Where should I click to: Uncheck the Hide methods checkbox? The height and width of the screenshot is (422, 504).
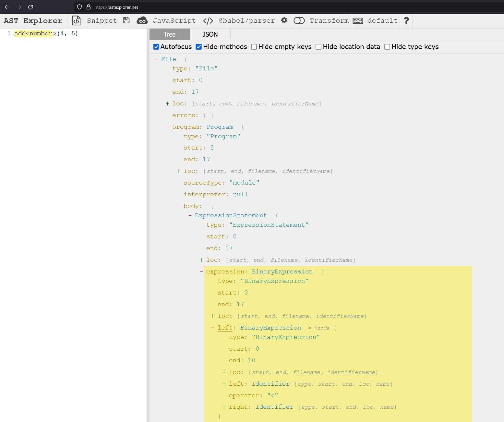point(199,47)
